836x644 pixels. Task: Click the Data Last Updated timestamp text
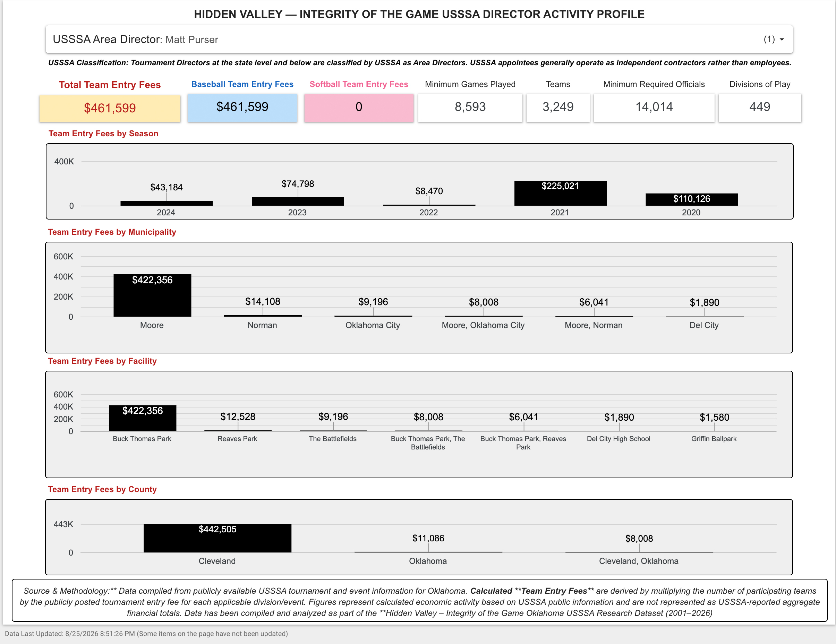(146, 634)
